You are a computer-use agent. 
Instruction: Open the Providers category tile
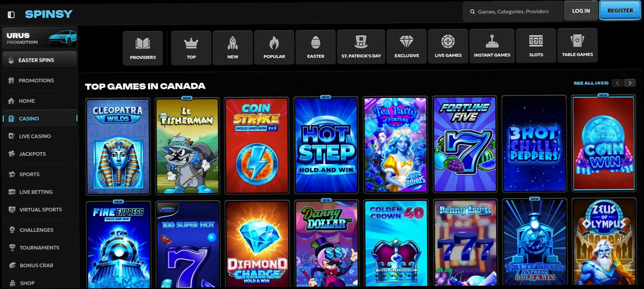(x=143, y=48)
